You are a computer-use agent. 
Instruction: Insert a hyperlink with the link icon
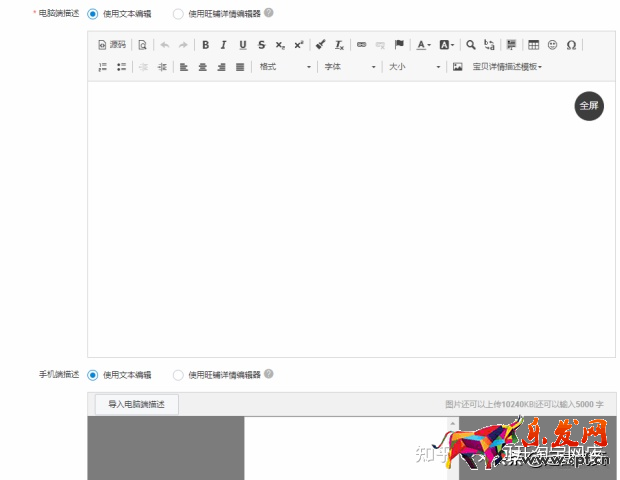click(362, 45)
